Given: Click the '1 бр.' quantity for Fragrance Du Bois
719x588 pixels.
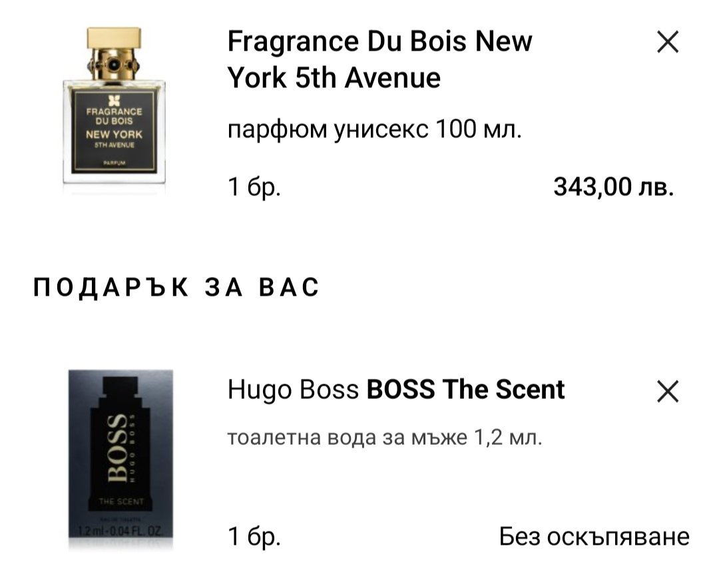Looking at the screenshot, I should tap(254, 187).
